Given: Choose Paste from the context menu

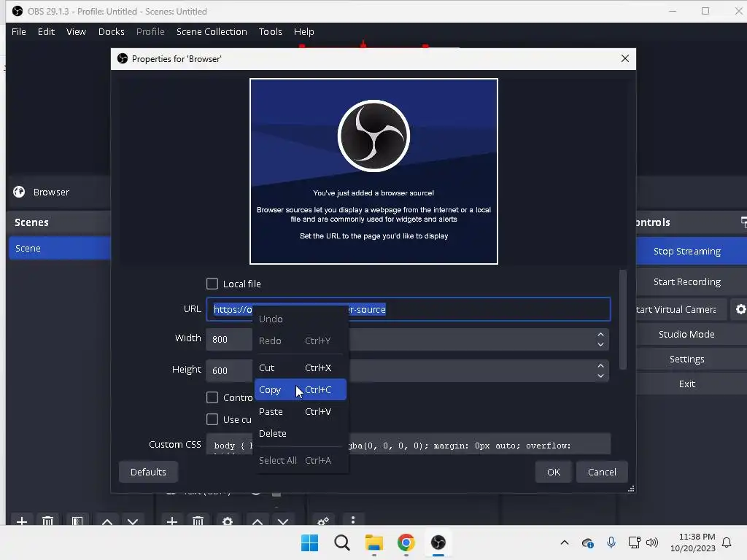Looking at the screenshot, I should coord(300,411).
